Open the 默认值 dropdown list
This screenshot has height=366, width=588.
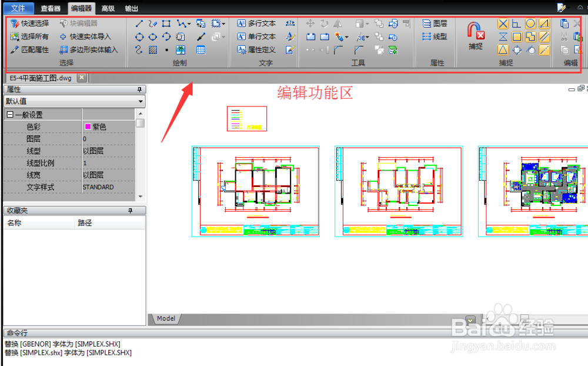point(141,101)
